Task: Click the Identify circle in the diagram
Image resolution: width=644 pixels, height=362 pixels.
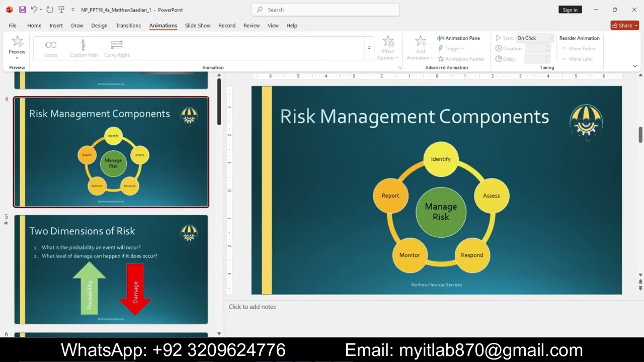Action: tap(441, 159)
